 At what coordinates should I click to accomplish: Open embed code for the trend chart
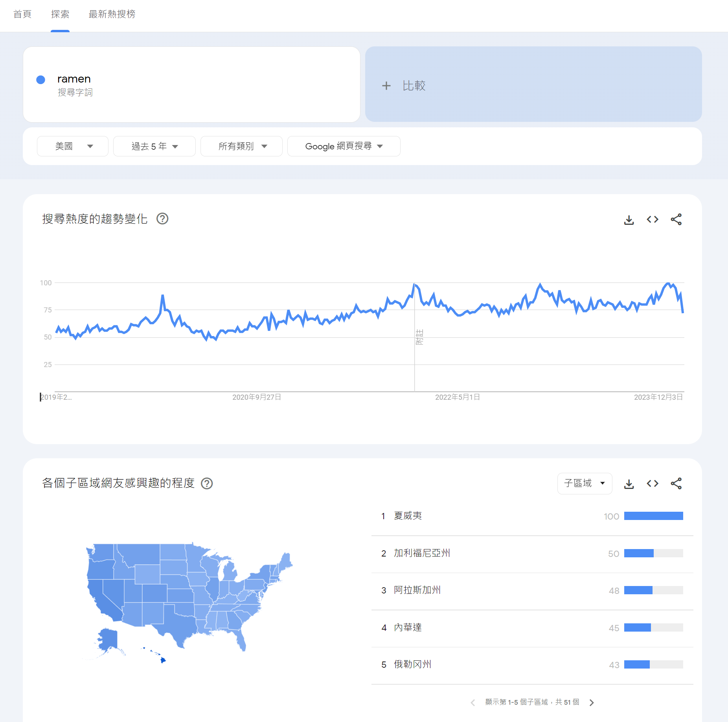(653, 220)
